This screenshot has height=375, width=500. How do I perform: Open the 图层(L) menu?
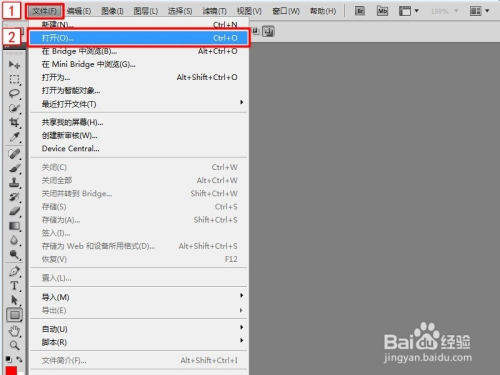146,11
